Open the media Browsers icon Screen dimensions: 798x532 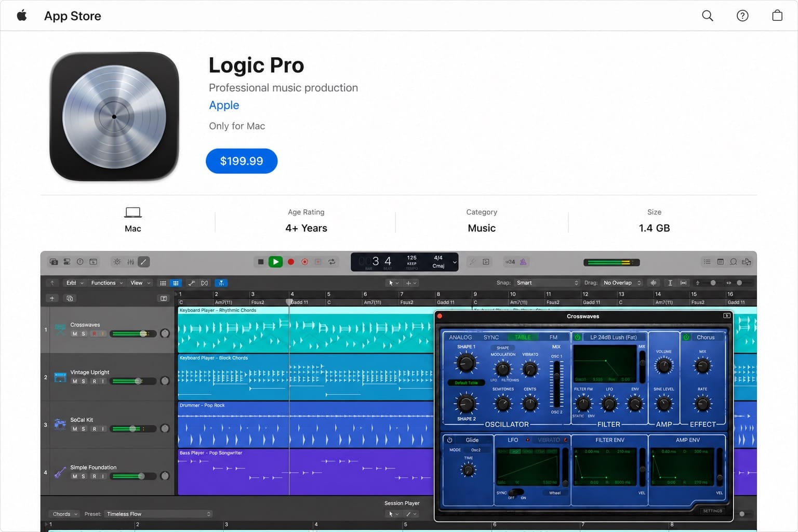747,262
